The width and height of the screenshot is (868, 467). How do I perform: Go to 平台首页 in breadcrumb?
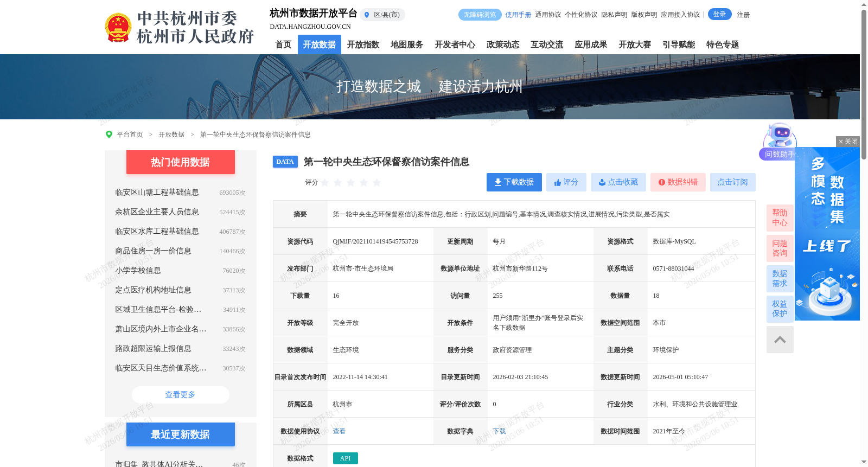pos(130,135)
